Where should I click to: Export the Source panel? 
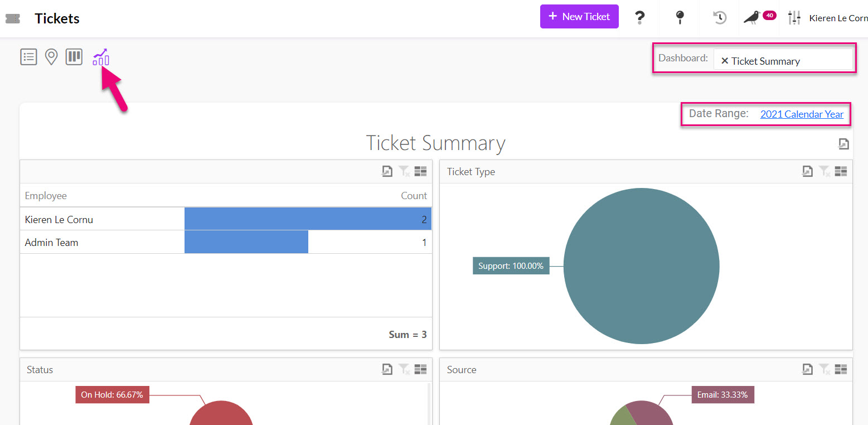click(807, 369)
